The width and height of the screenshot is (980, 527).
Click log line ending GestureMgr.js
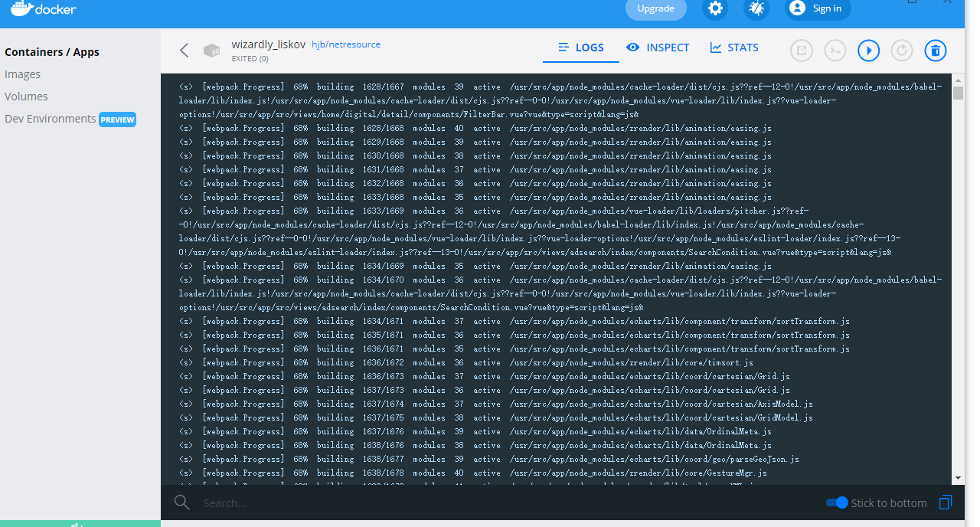click(473, 473)
